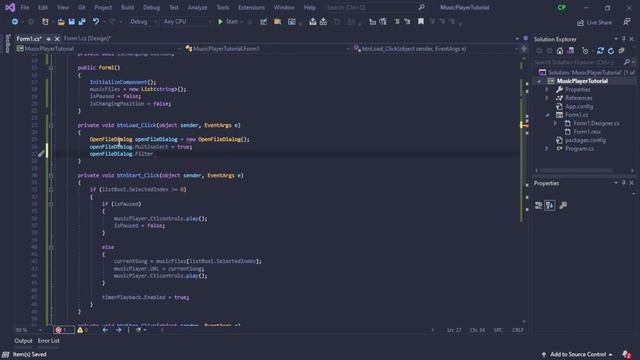This screenshot has height=360, width=640.
Task: Click the New Project icon
Action: click(45, 22)
